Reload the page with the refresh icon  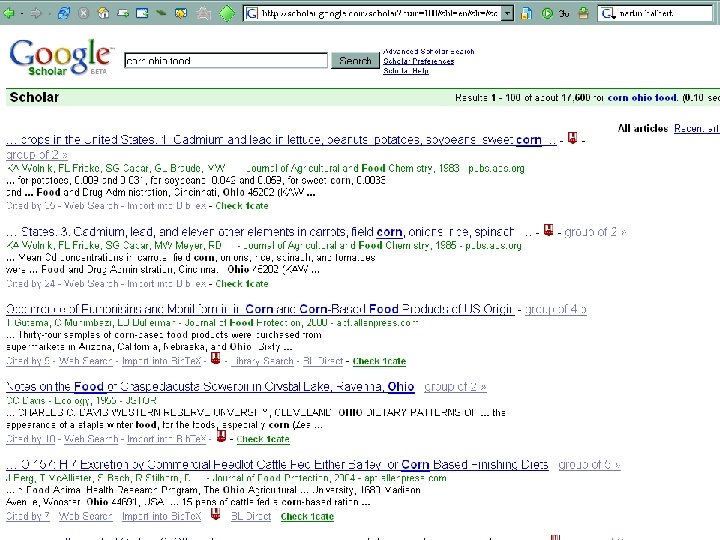tap(64, 13)
